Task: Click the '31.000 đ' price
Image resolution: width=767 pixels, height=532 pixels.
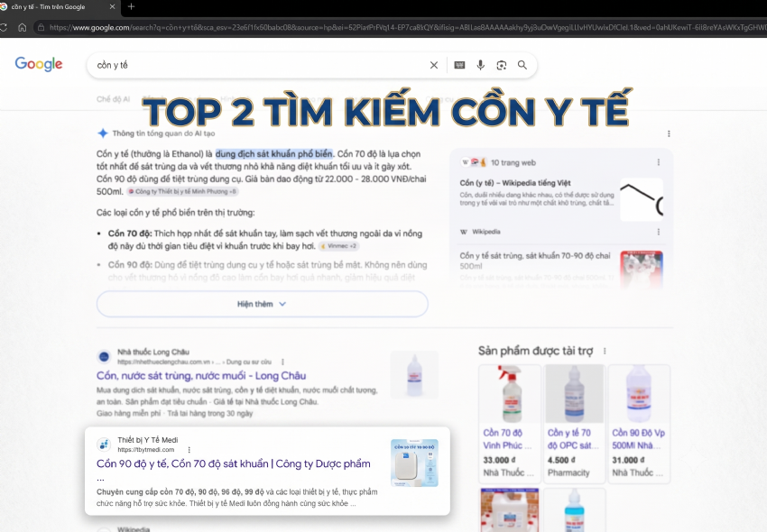Action: tap(628, 460)
